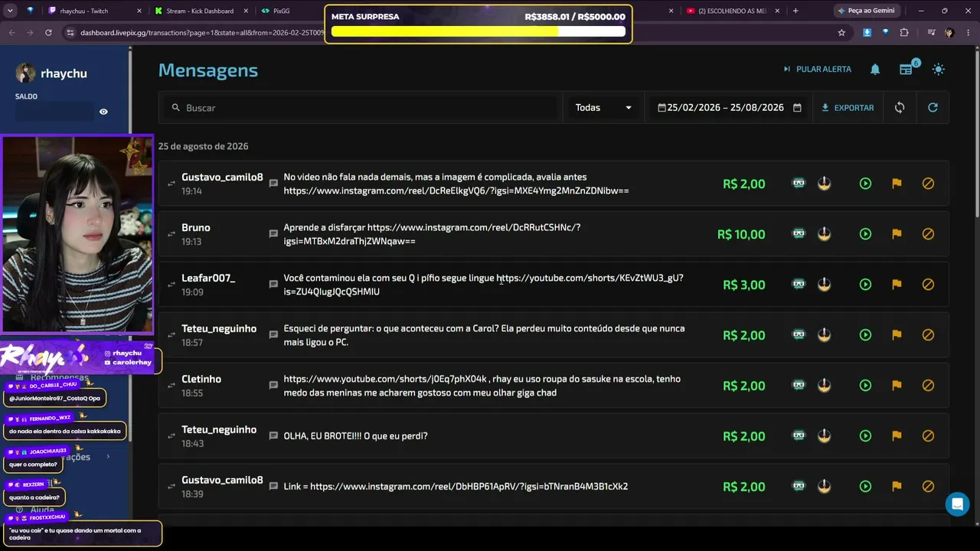Screen dimensions: 980x551
Task: Flag Bruno's R$ 10,00 message
Action: [x=897, y=234]
